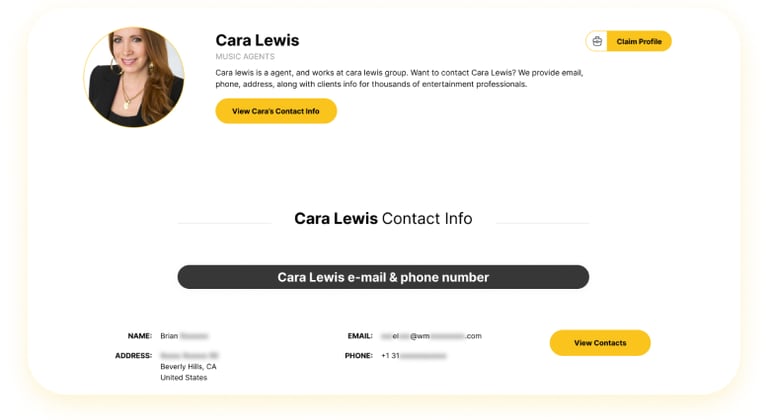Screen dimensions: 768x420
Task: Click the Beverly Hills, CA address line
Action: [x=188, y=366]
